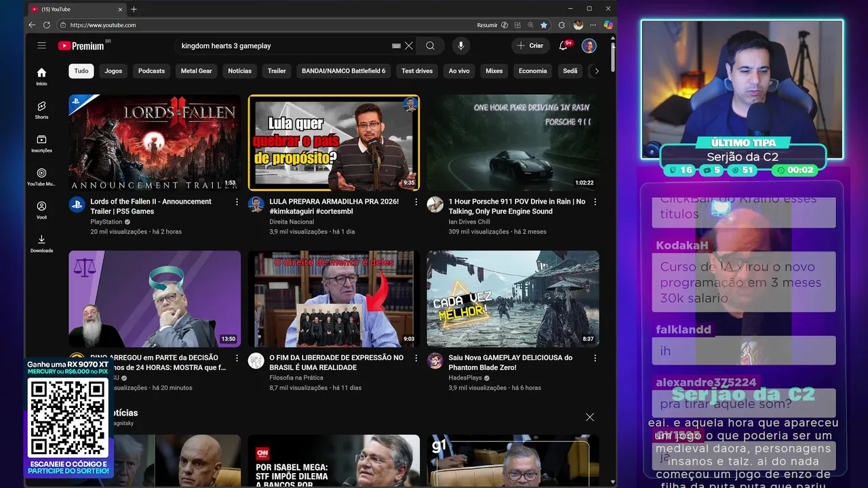The width and height of the screenshot is (868, 488).
Task: Select the Mixes filter chip
Action: 494,70
